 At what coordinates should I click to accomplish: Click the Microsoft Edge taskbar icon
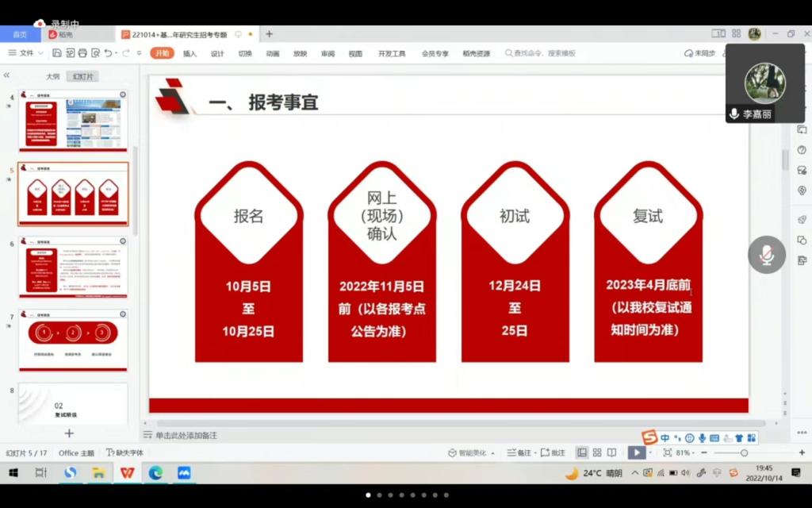[x=155, y=473]
